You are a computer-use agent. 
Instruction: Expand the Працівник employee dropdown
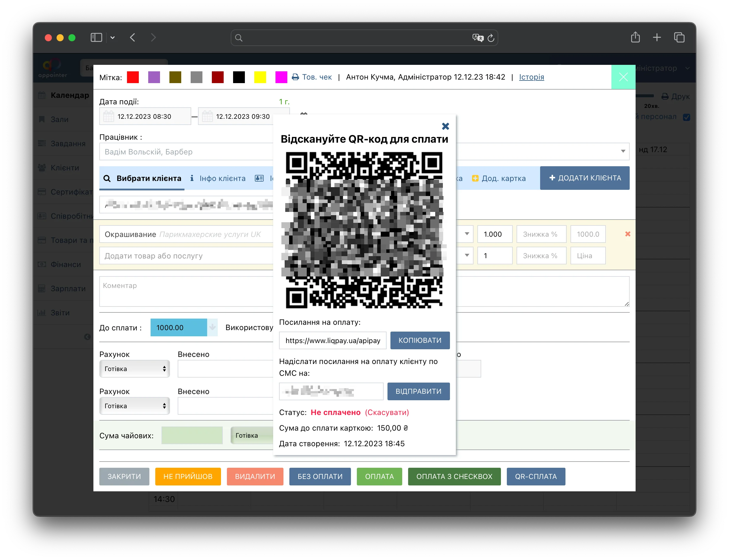623,151
